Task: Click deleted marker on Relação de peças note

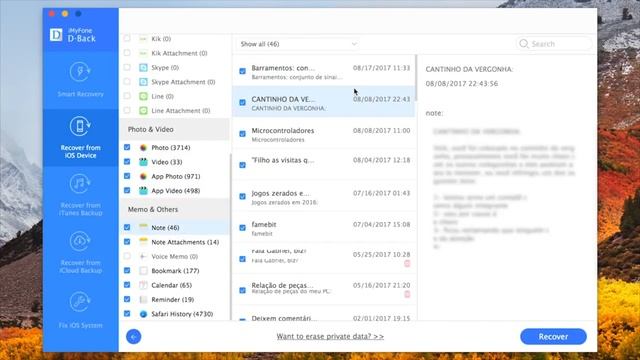Action: point(407,294)
